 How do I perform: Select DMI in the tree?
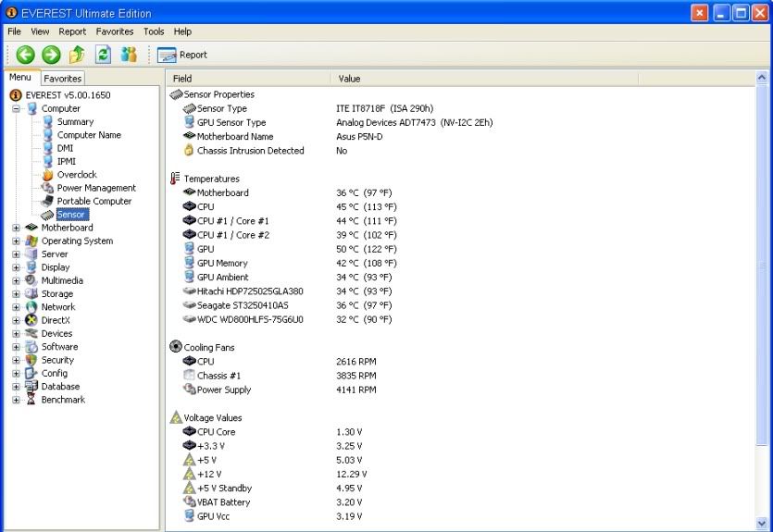click(65, 148)
